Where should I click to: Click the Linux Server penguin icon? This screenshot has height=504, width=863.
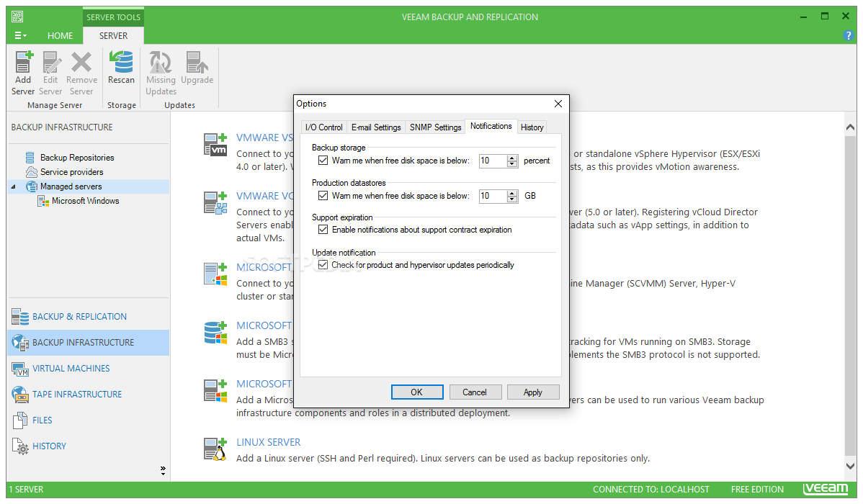coord(215,449)
